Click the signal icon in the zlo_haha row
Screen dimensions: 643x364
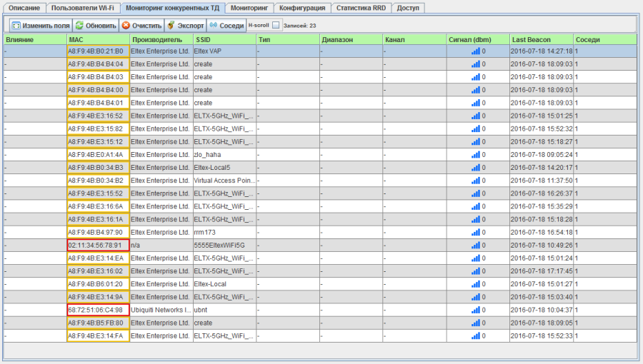click(x=475, y=155)
